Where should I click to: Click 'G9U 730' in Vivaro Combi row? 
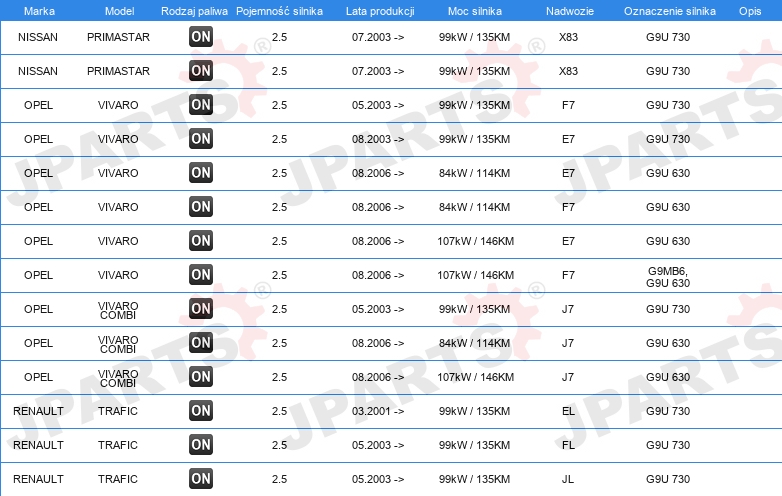pos(668,309)
